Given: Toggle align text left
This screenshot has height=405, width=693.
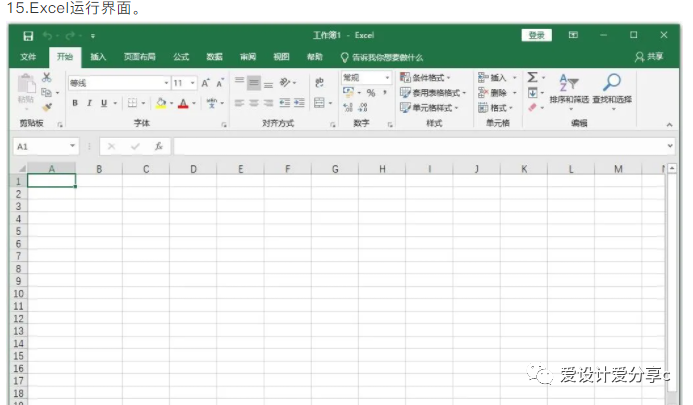Looking at the screenshot, I should [239, 103].
